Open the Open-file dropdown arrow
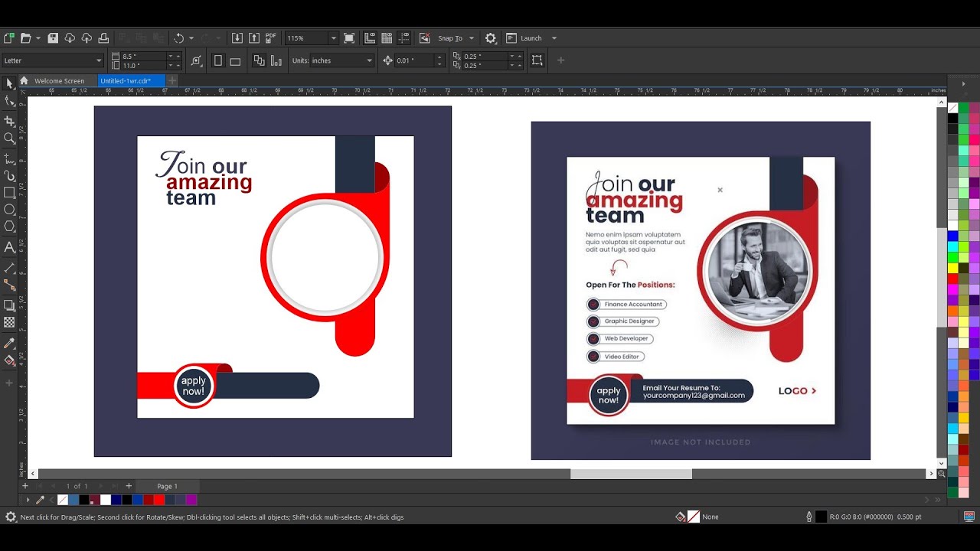The image size is (980, 551). pos(37,37)
